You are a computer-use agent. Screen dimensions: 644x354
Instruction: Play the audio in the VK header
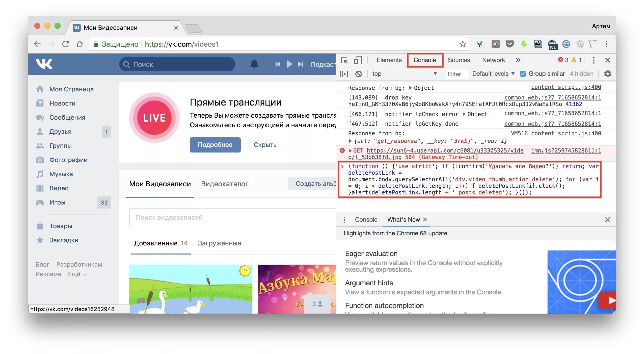click(x=289, y=64)
